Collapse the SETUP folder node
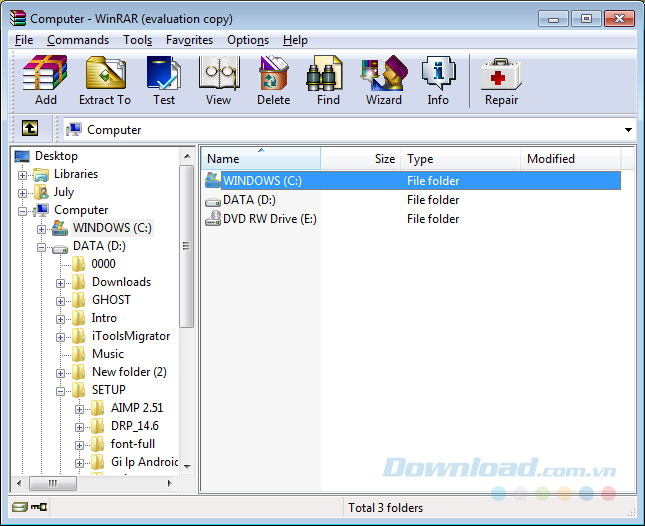 click(x=61, y=390)
